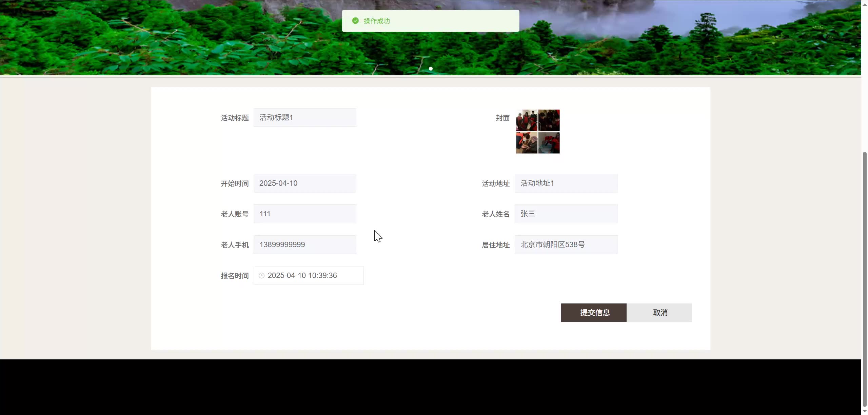The image size is (868, 415).
Task: Select the carousel indicator dot
Action: click(430, 68)
